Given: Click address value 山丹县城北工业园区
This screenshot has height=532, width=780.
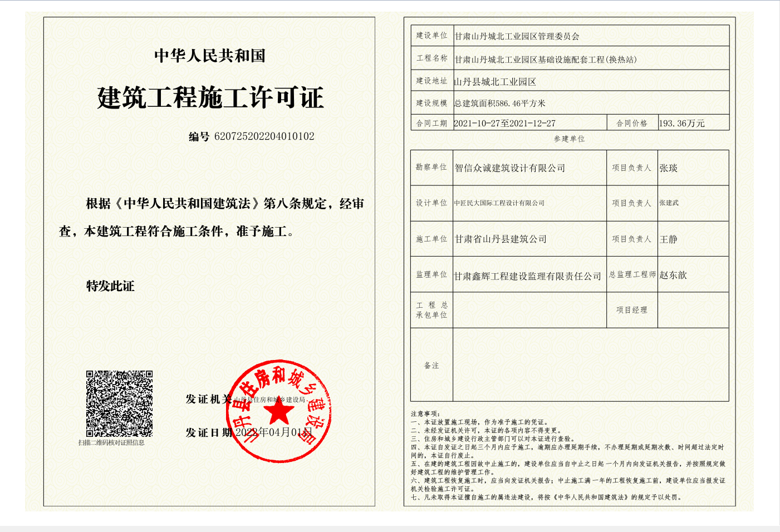Looking at the screenshot, I should pyautogui.click(x=495, y=82).
